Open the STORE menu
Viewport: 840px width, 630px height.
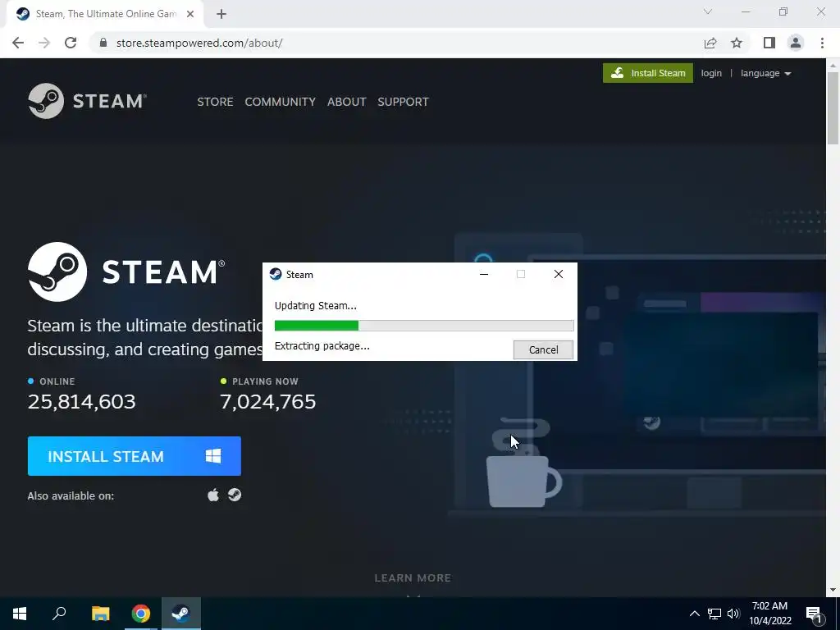point(215,102)
